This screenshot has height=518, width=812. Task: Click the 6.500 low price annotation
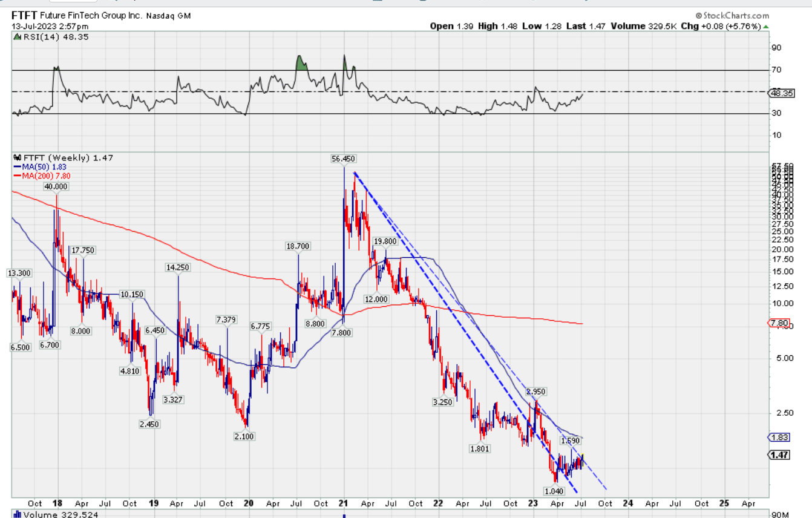tap(21, 348)
